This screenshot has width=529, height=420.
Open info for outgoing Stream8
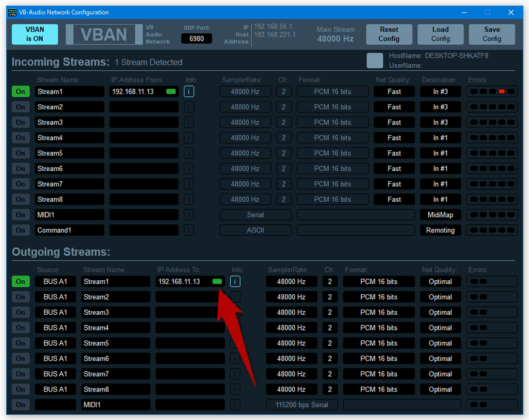click(x=235, y=390)
